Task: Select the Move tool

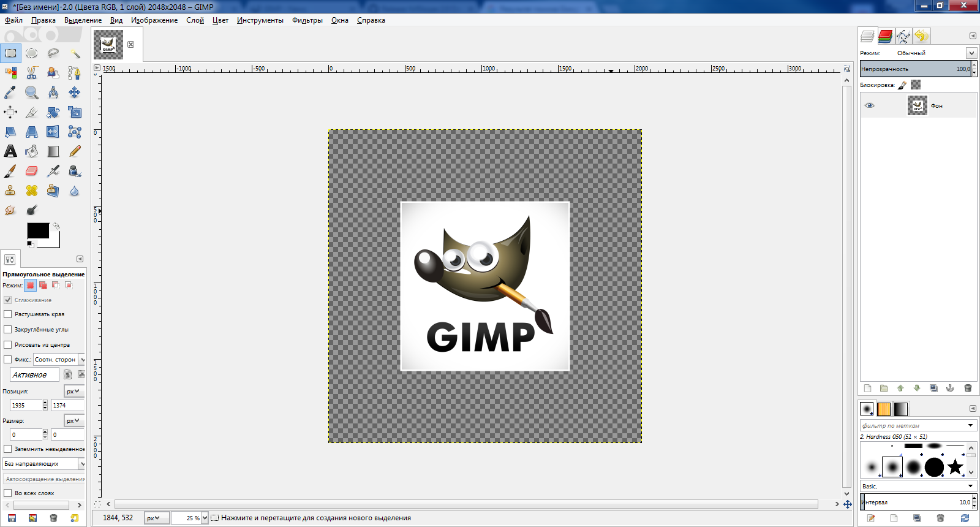Action: [75, 93]
